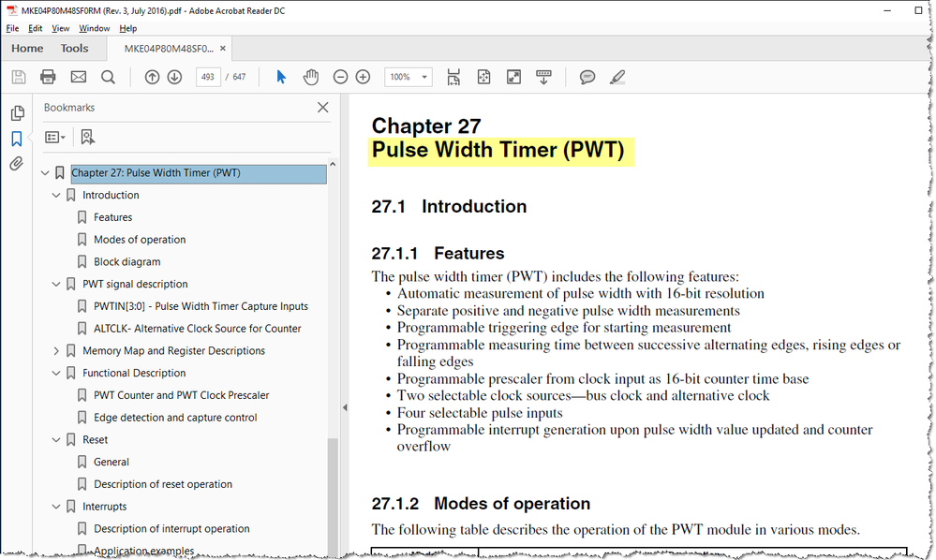The width and height of the screenshot is (936, 560).
Task: Collapse the PWT signal description branch
Action: tap(56, 284)
